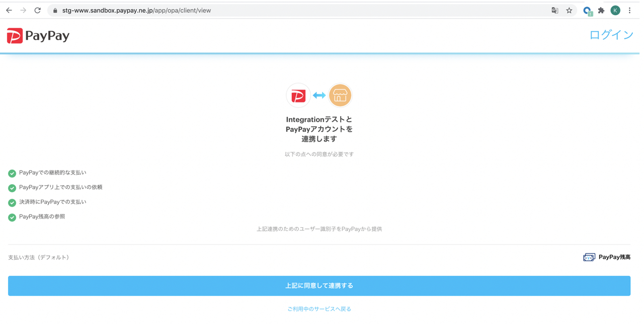Viewport: 644px width, 324px height.
Task: Click the 支払い方法（デフォルト） label
Action: tap(40, 257)
